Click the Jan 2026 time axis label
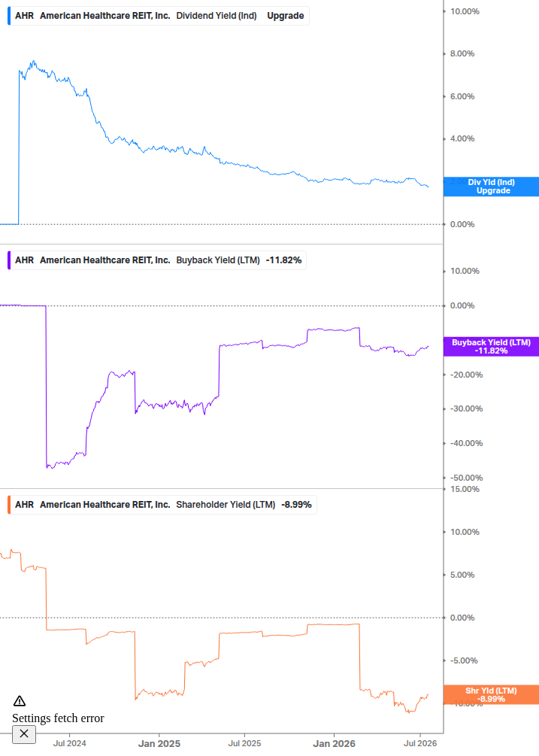539x756 pixels. pos(334,743)
